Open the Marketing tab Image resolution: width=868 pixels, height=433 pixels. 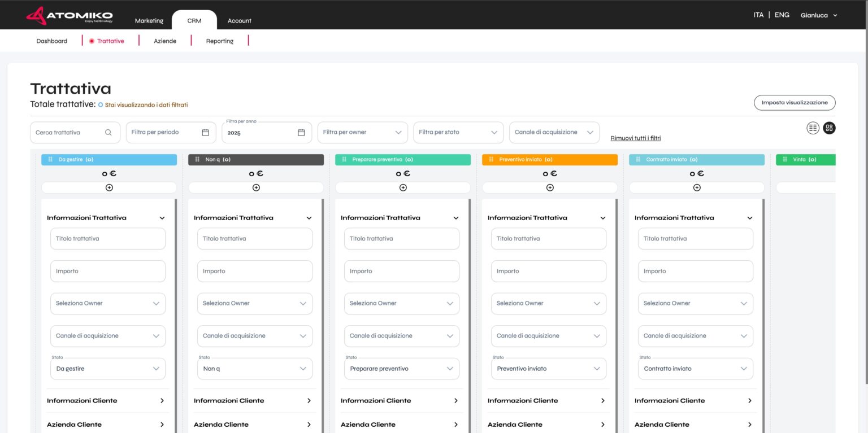(149, 21)
